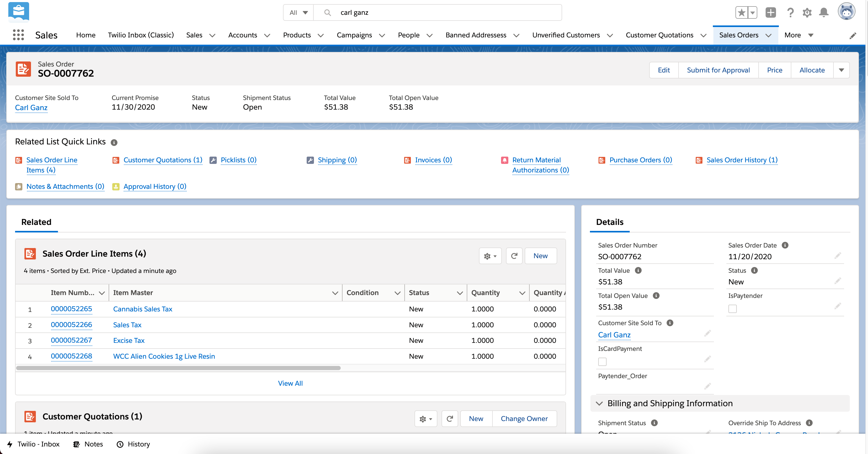The image size is (868, 454).
Task: Open the Notes utility bar item
Action: tap(88, 444)
